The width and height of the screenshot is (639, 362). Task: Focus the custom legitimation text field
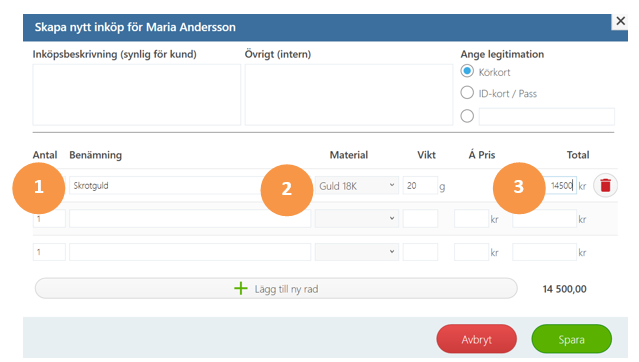point(546,117)
